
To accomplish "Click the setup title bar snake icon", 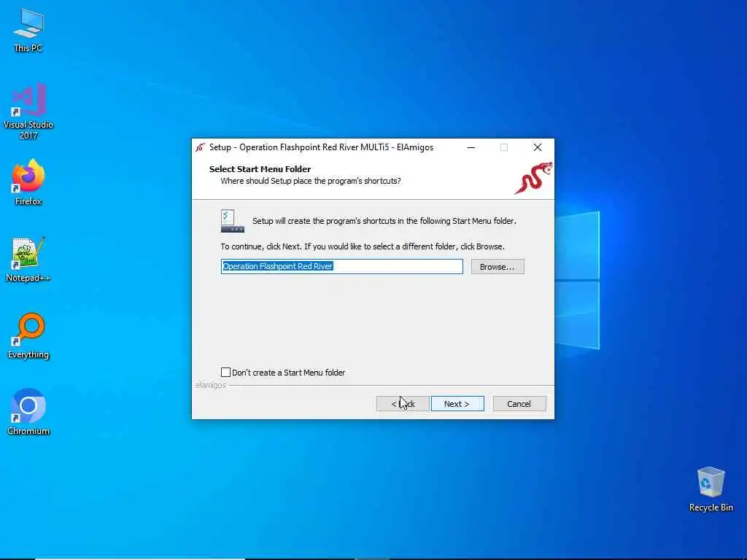I will (x=200, y=147).
